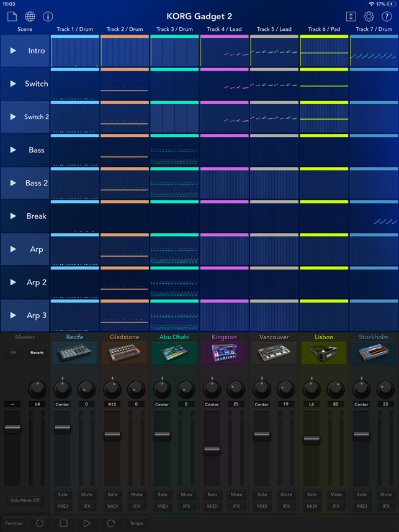This screenshot has width=399, height=532.
Task: Click the stop square button
Action: [x=63, y=523]
